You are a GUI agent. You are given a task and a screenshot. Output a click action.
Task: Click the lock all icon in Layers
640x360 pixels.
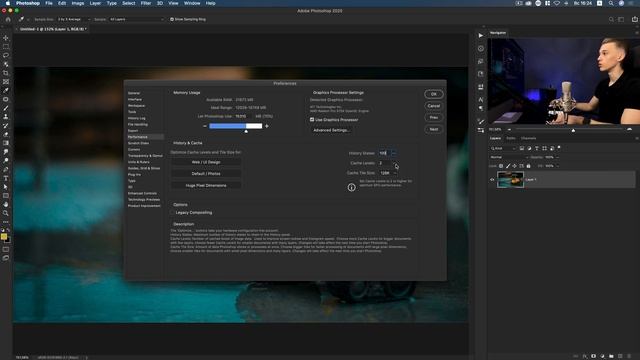(x=528, y=166)
